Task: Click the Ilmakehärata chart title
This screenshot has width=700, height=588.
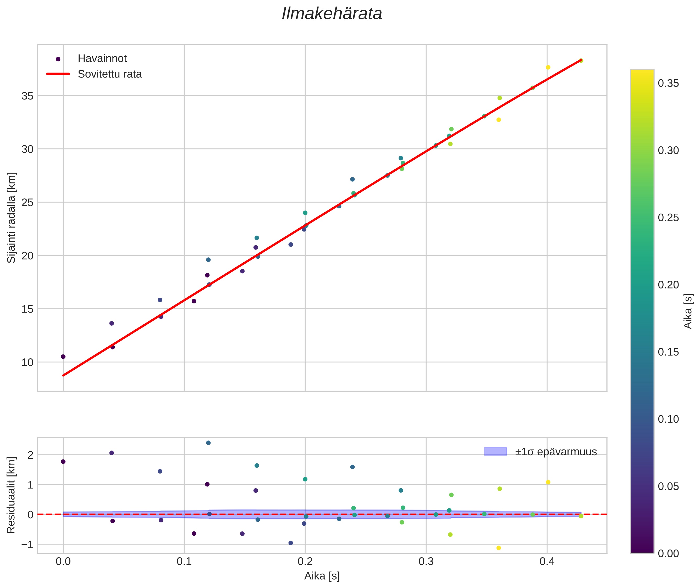Action: pyautogui.click(x=332, y=14)
